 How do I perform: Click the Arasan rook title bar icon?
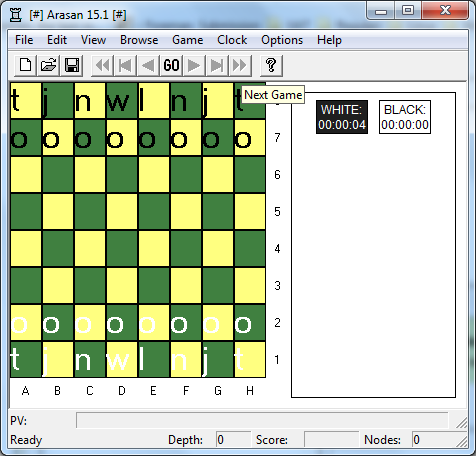click(15, 15)
